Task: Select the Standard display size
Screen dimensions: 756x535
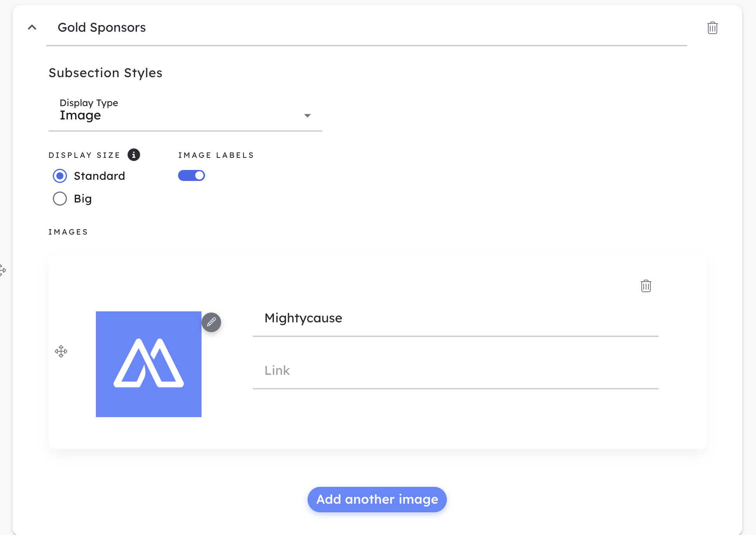Action: (60, 176)
